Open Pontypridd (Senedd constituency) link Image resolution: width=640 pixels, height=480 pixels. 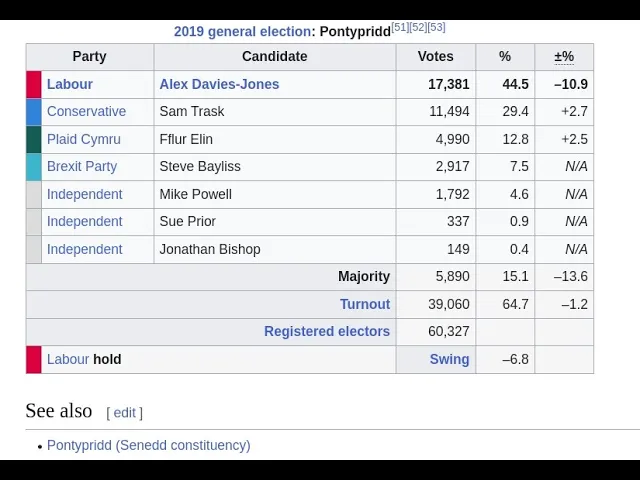(x=149, y=445)
